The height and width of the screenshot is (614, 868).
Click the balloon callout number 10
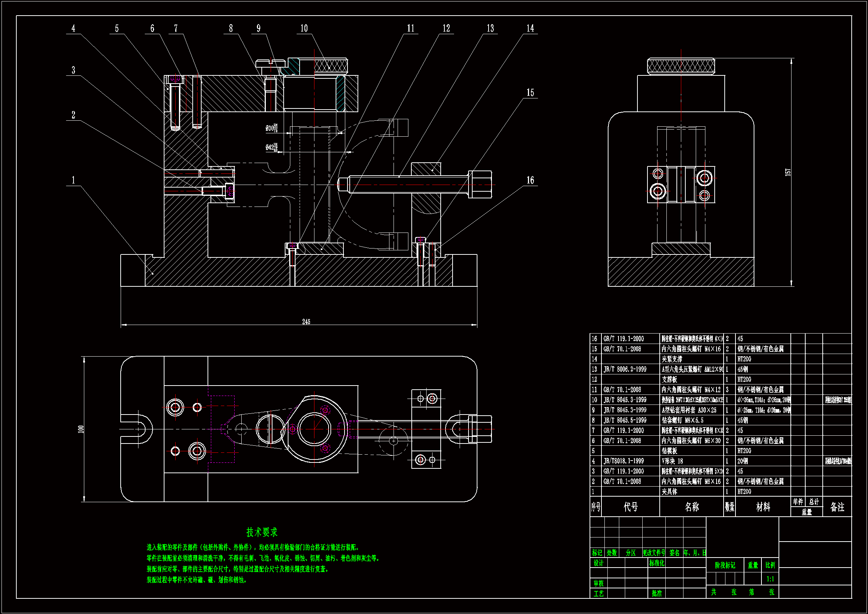coord(304,28)
